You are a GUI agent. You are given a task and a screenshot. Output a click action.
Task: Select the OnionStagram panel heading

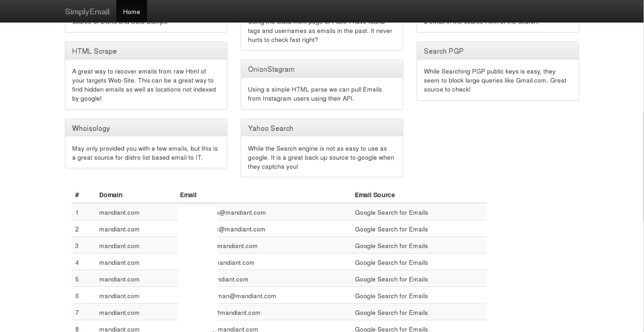pos(322,69)
